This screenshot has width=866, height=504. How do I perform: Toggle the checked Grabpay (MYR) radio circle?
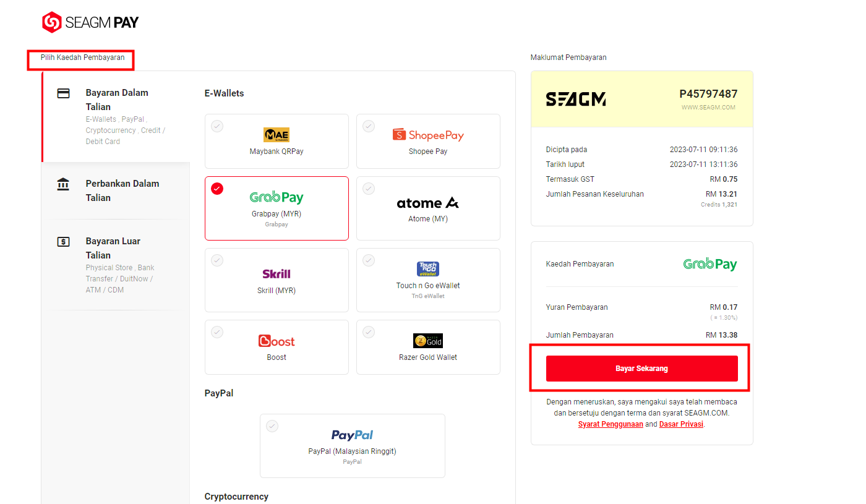coord(217,189)
